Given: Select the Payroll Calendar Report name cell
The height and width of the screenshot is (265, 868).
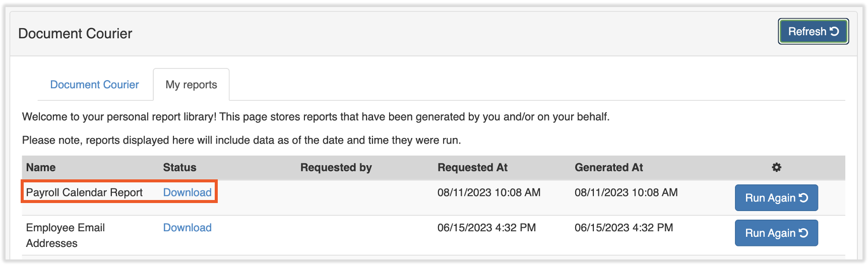Looking at the screenshot, I should click(84, 192).
